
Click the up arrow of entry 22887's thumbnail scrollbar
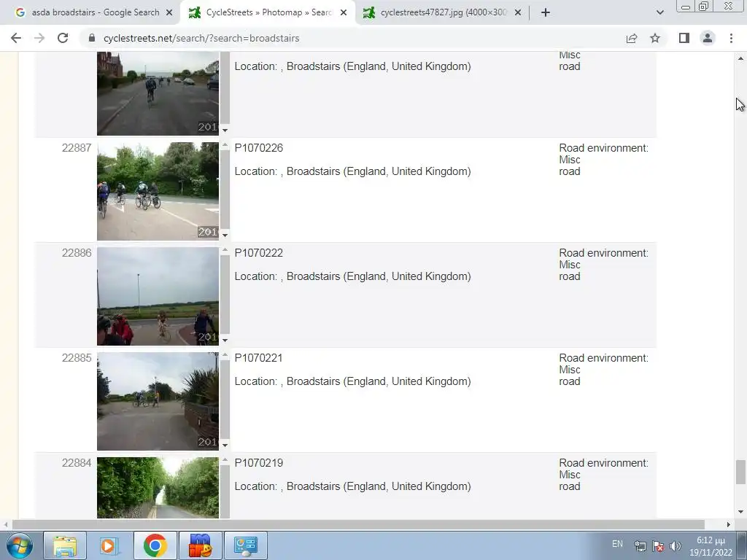225,145
